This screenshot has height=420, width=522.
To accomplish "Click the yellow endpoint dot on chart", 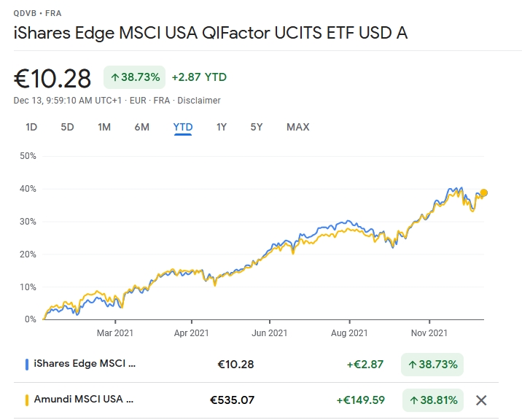I will 483,192.
